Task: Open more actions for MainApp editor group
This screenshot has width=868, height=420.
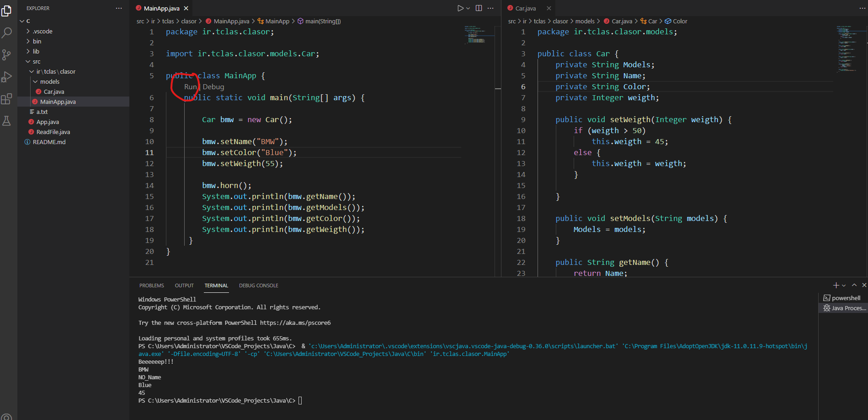Action: [490, 8]
